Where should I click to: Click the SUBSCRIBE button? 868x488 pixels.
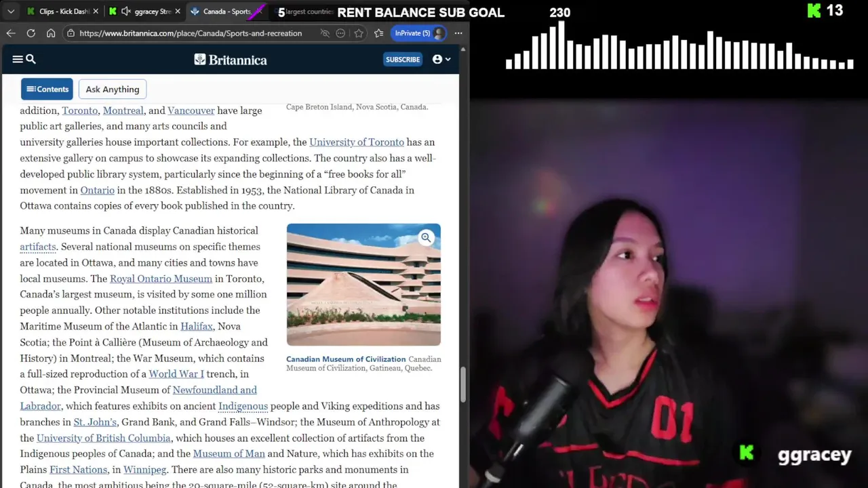403,60
